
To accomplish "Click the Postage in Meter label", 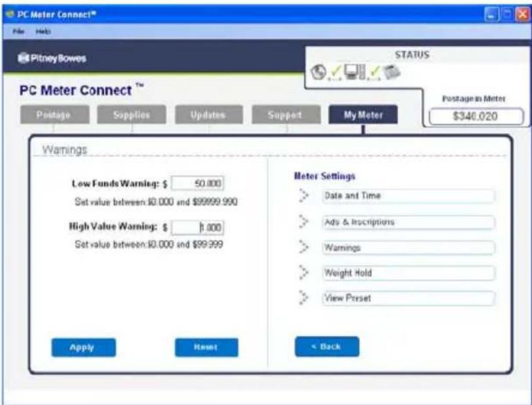I will pyautogui.click(x=474, y=99).
